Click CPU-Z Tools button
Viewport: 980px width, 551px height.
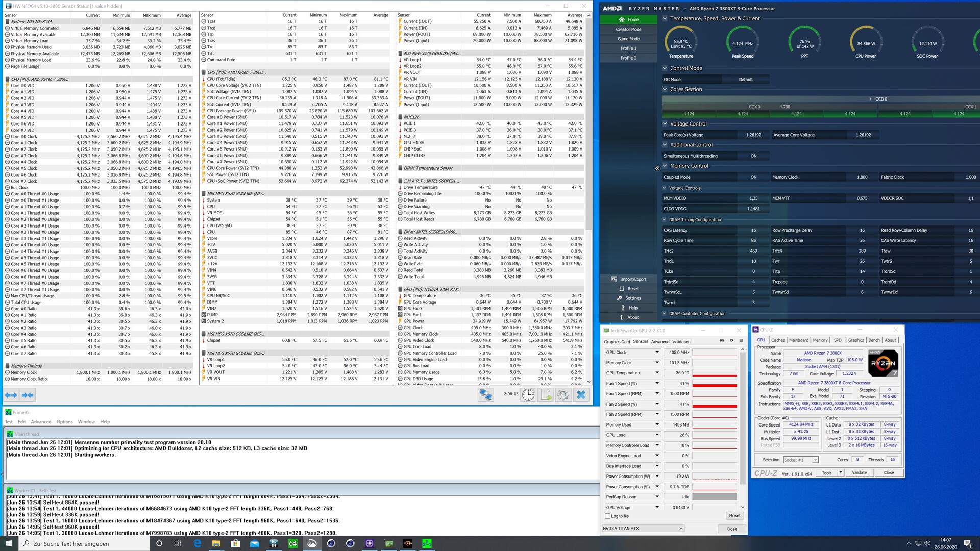tap(826, 473)
